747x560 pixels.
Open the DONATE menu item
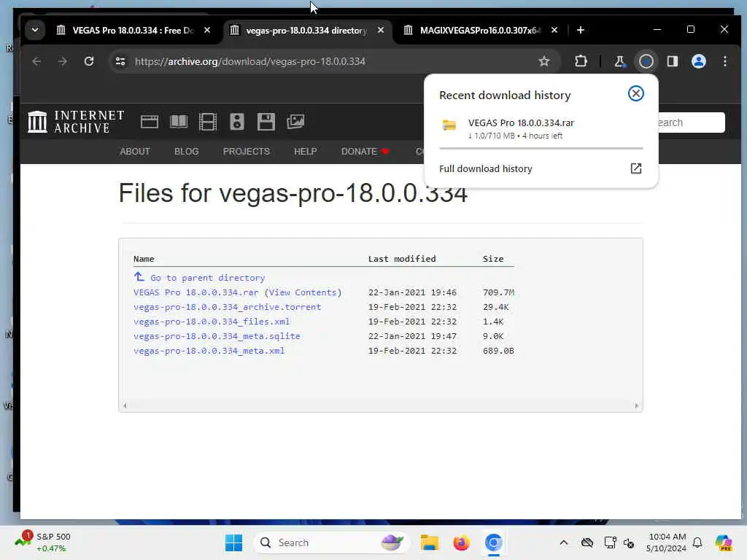(365, 152)
